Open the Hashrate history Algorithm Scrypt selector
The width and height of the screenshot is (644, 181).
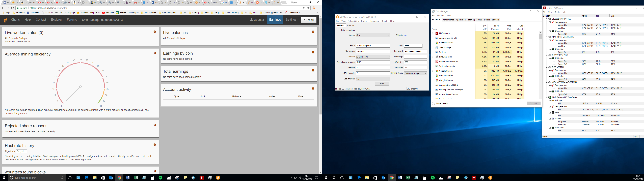pos(21,151)
